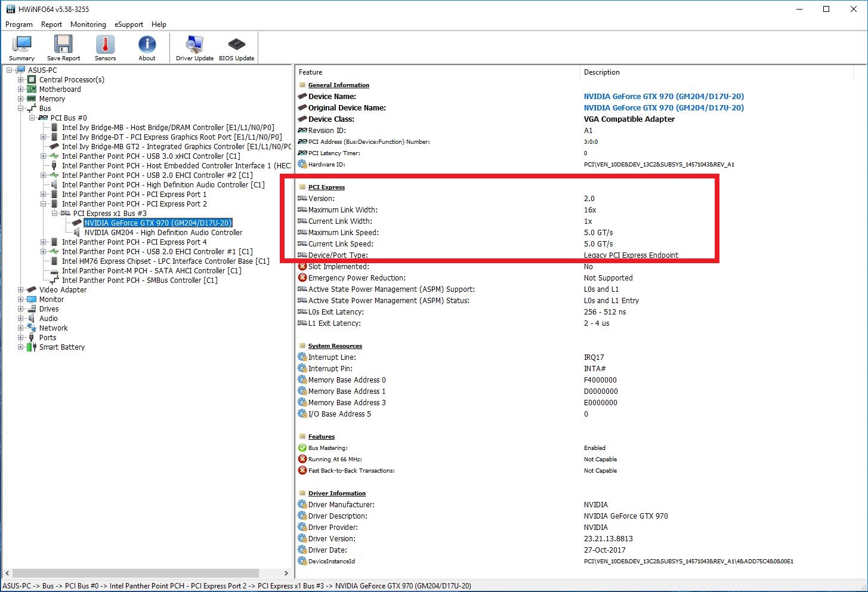The image size is (868, 592).
Task: Click the Smart Battery icon in tree
Action: click(32, 347)
